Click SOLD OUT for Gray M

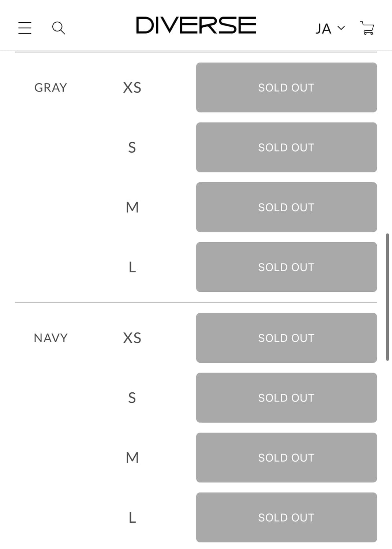pos(286,207)
